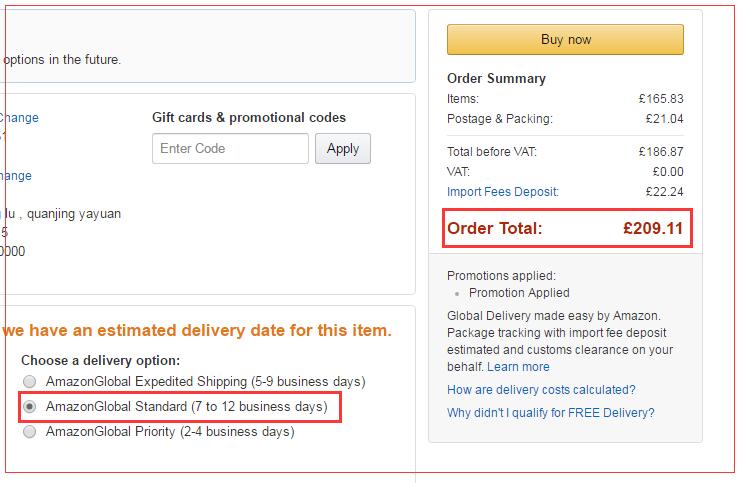Click the estimated delivery date orange heading
The height and width of the screenshot is (483, 741).
[197, 330]
